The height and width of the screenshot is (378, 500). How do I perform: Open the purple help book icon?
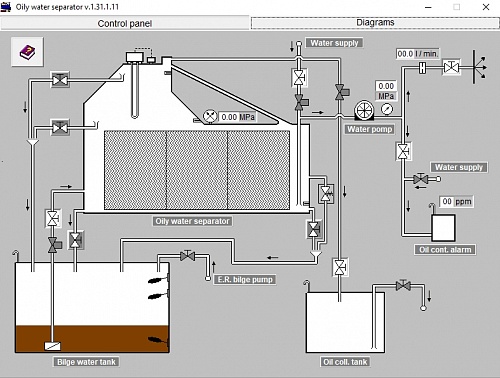tap(27, 52)
